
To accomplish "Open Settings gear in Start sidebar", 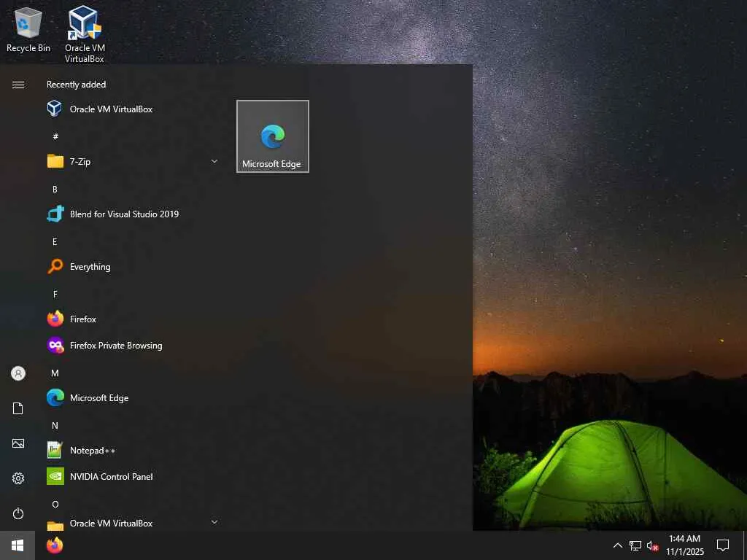I will point(18,478).
